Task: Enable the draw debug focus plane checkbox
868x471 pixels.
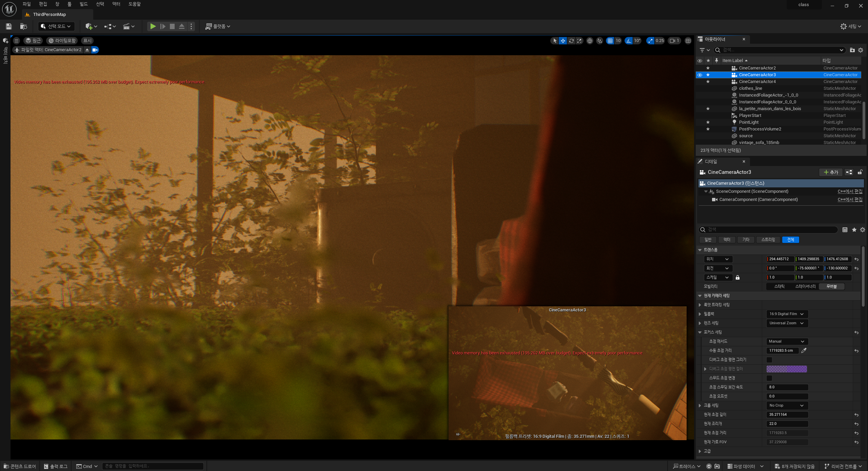Action: click(x=769, y=360)
